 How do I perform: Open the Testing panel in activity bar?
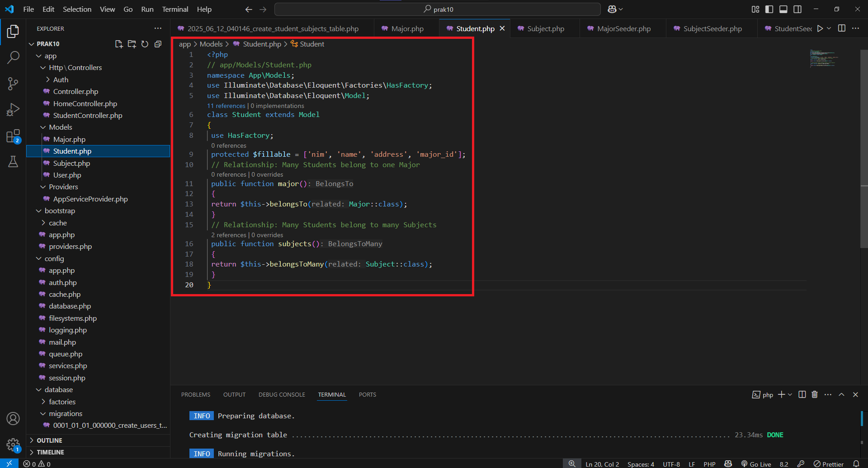tap(13, 162)
